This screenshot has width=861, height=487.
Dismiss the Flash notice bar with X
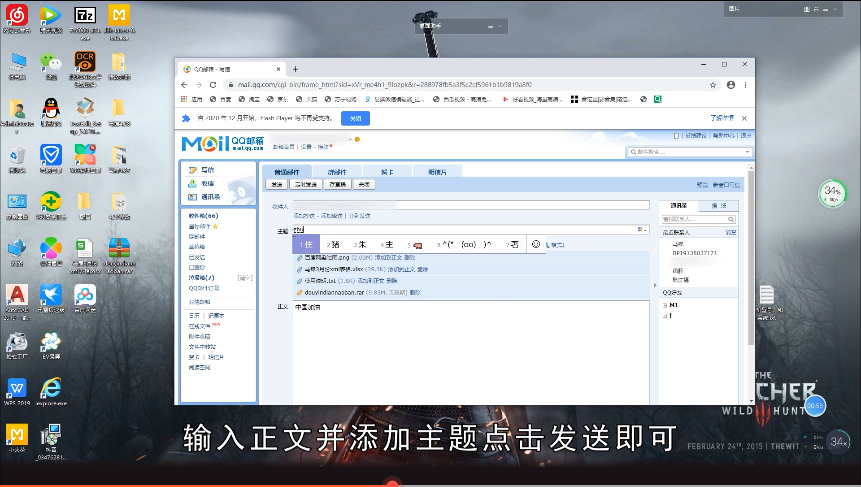tap(745, 118)
